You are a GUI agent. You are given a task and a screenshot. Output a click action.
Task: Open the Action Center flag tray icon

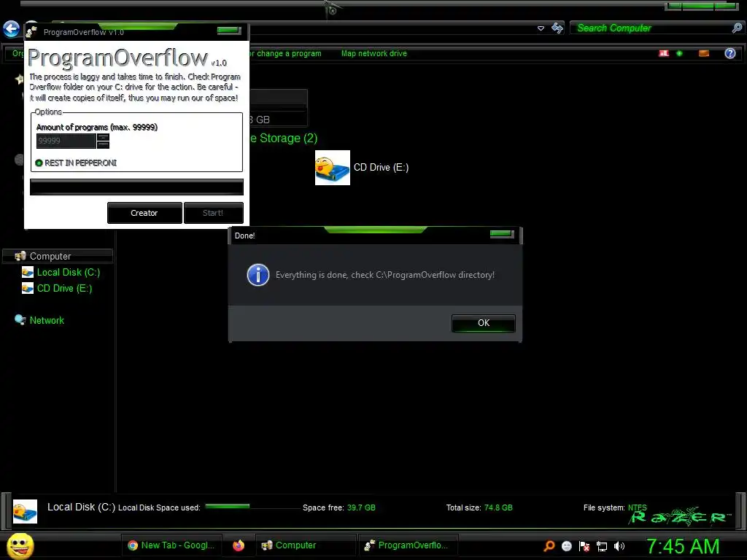584,546
